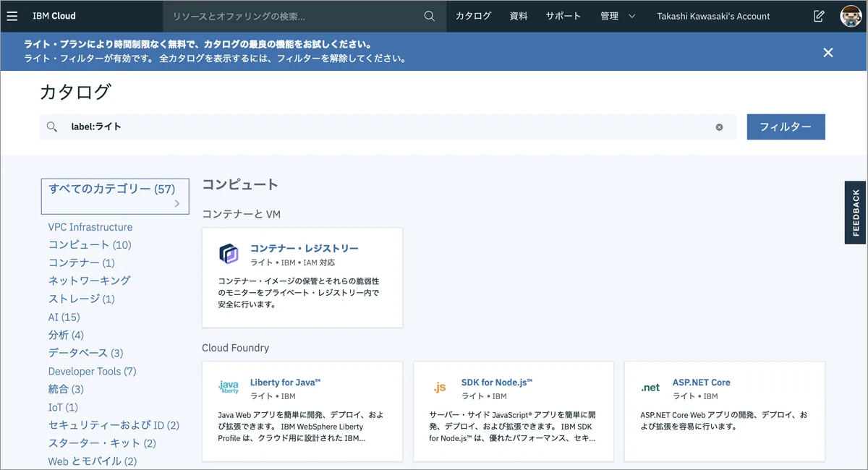Select スターター・キット (2) category

102,443
